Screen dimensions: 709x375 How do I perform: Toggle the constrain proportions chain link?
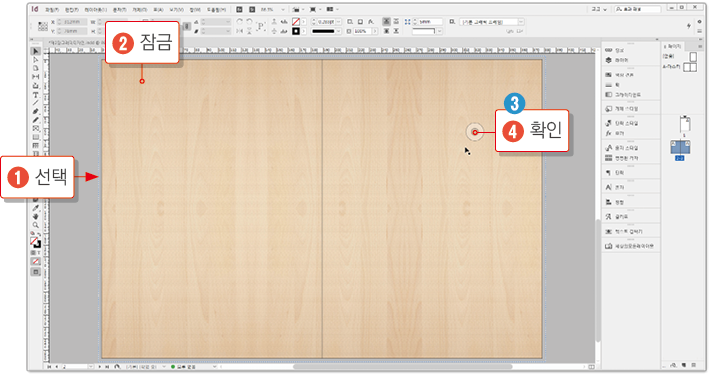pos(186,27)
